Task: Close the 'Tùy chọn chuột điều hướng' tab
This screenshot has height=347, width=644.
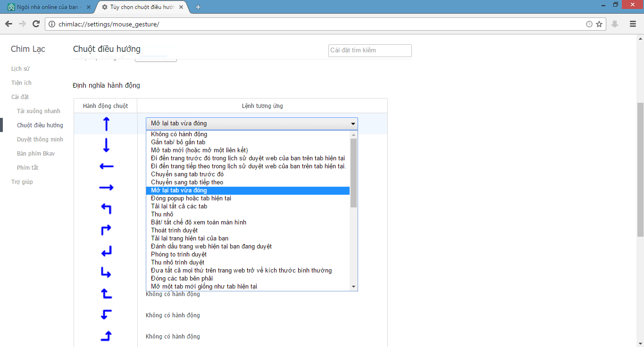Action: (x=181, y=7)
